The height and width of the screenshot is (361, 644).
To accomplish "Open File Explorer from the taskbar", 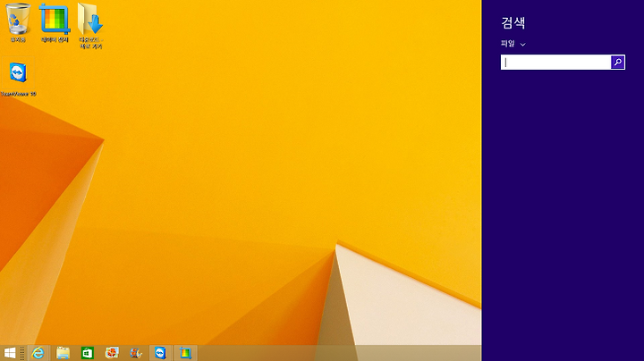I will pyautogui.click(x=63, y=353).
